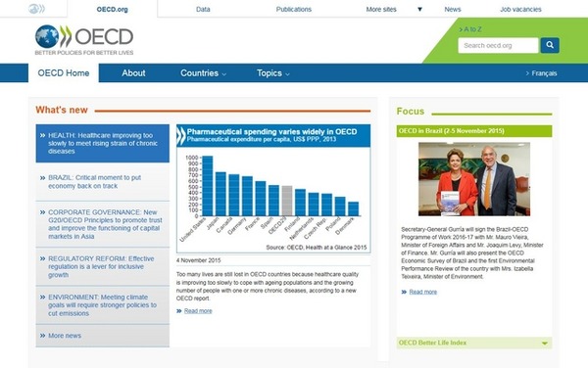Click the chart title Pharmaceutical spending varies widely
588x368 pixels.
271,131
